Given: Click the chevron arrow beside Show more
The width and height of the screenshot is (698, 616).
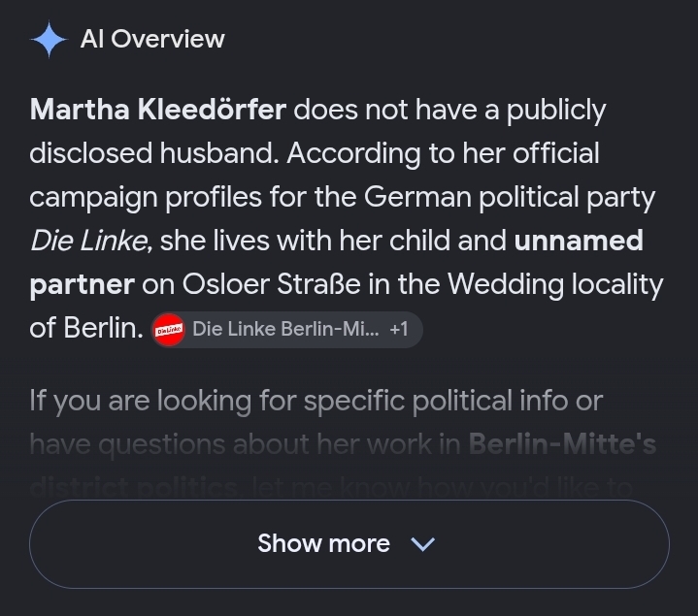Looking at the screenshot, I should (422, 543).
